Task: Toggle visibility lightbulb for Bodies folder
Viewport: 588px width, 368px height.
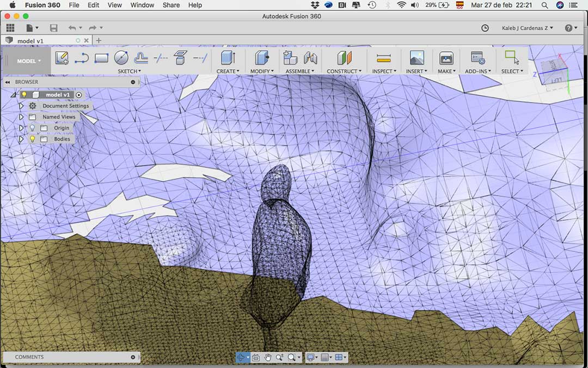Action: tap(32, 139)
